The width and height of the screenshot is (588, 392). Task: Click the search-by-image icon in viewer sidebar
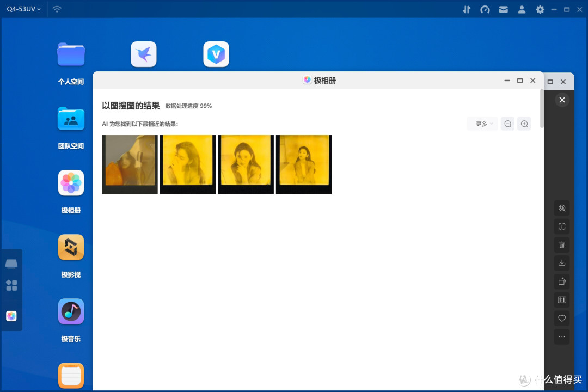pos(562,208)
